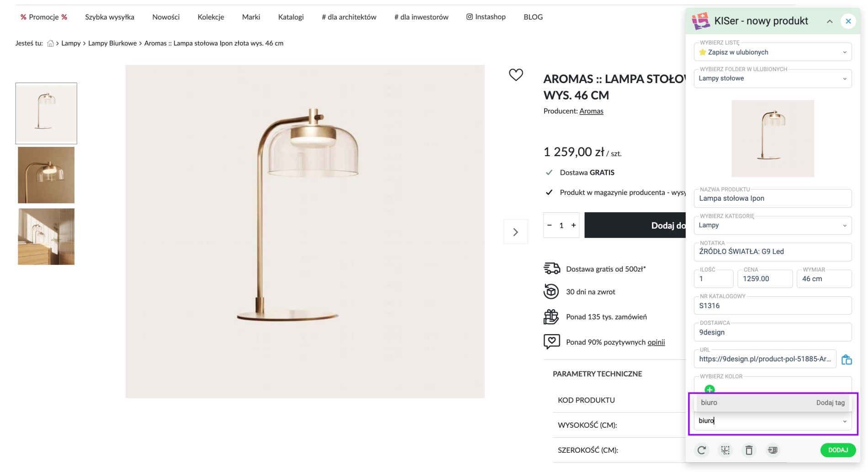The image size is (868, 472).
Task: Add a color with green plus icon
Action: 709,389
